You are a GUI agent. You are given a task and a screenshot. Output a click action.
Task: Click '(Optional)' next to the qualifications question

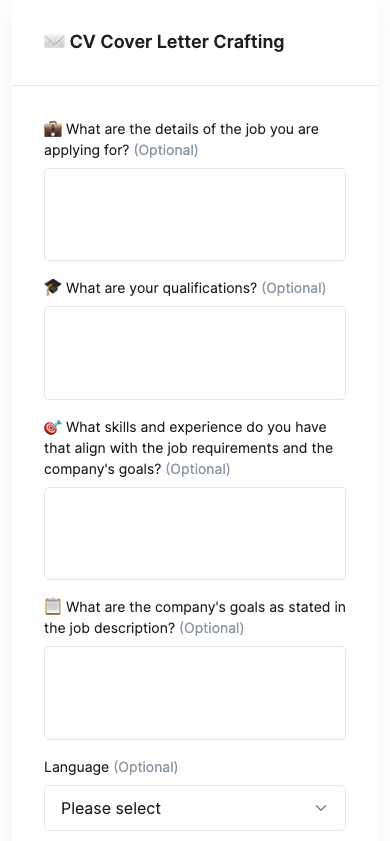293,289
